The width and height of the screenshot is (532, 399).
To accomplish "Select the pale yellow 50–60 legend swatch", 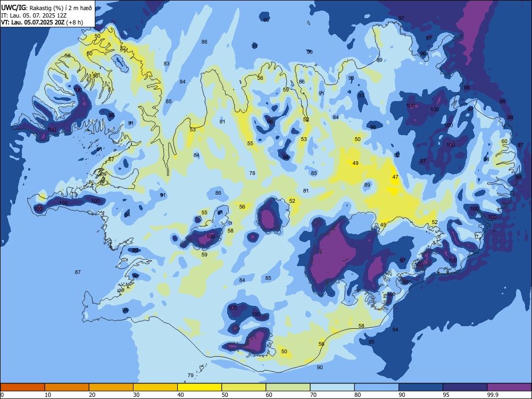I will [x=244, y=387].
